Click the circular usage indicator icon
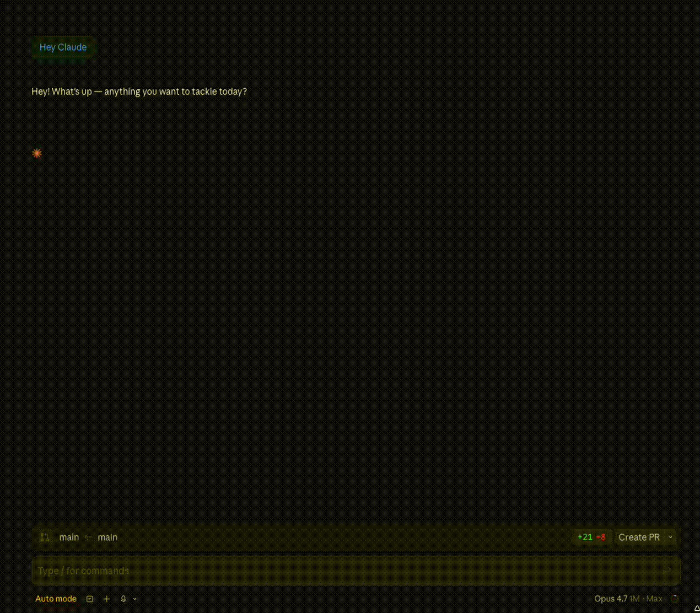This screenshot has height=613, width=700. coord(675,599)
